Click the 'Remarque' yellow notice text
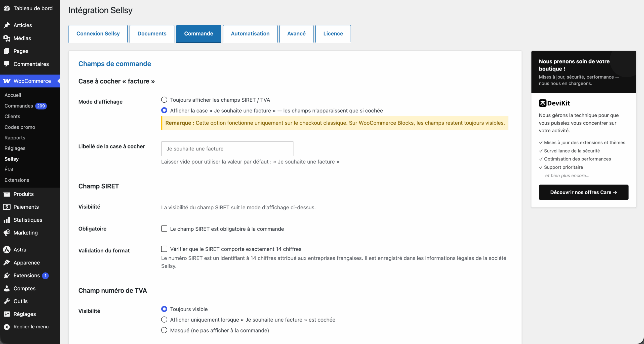This screenshot has width=644, height=344. point(335,123)
